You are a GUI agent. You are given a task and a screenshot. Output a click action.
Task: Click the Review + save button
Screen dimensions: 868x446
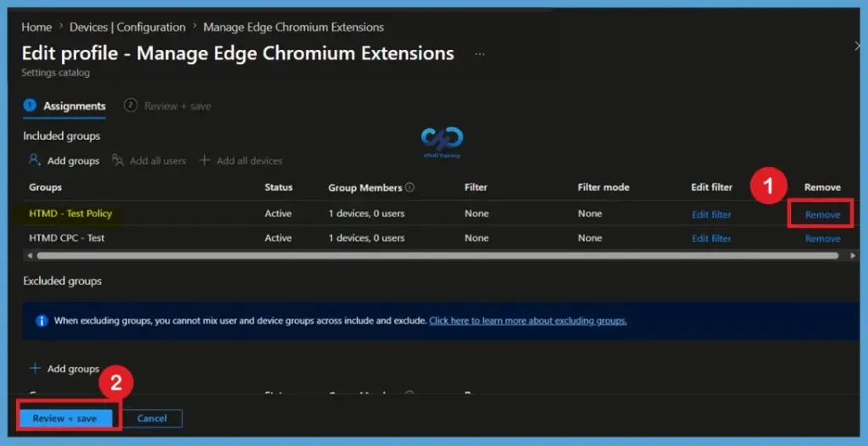64,418
